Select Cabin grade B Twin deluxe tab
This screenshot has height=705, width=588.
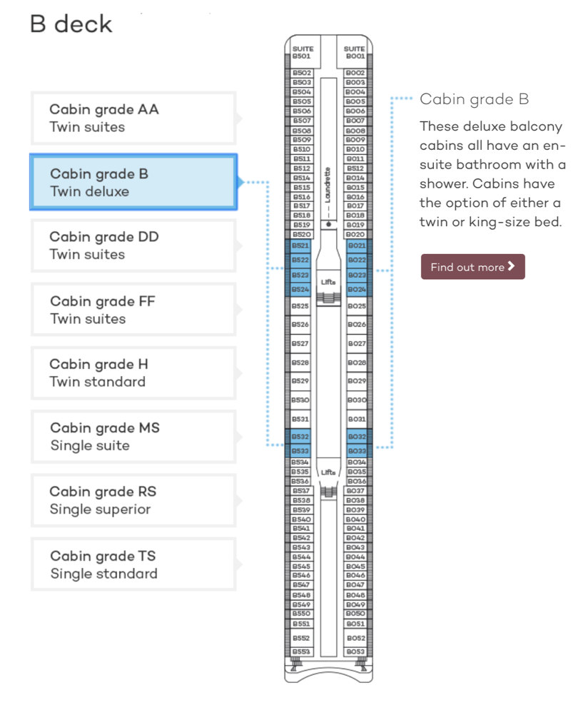(x=133, y=182)
